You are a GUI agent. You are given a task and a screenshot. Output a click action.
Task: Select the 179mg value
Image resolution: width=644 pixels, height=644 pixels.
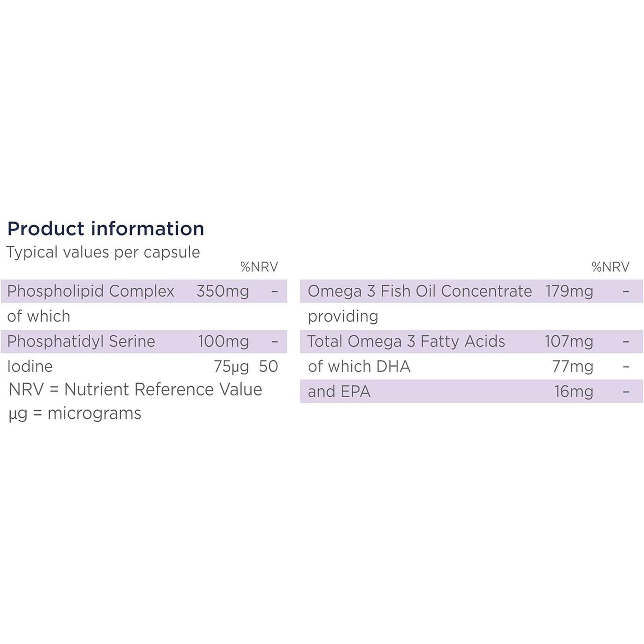569,291
